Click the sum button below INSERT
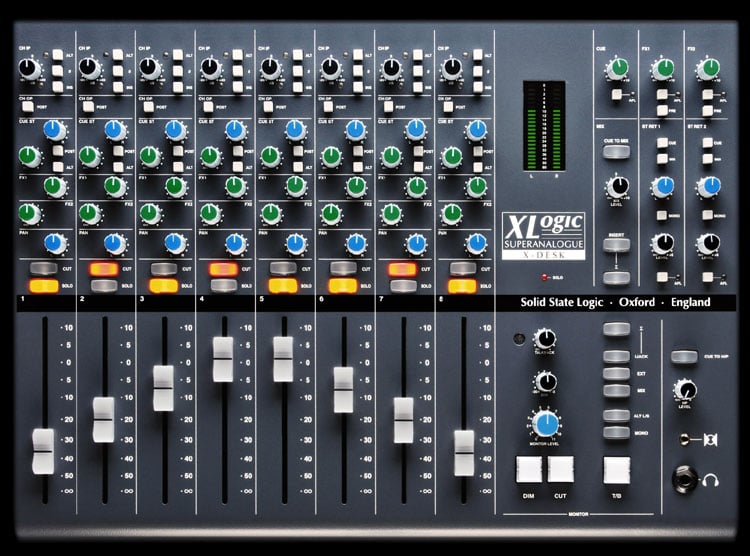The height and width of the screenshot is (556, 750). 617,278
